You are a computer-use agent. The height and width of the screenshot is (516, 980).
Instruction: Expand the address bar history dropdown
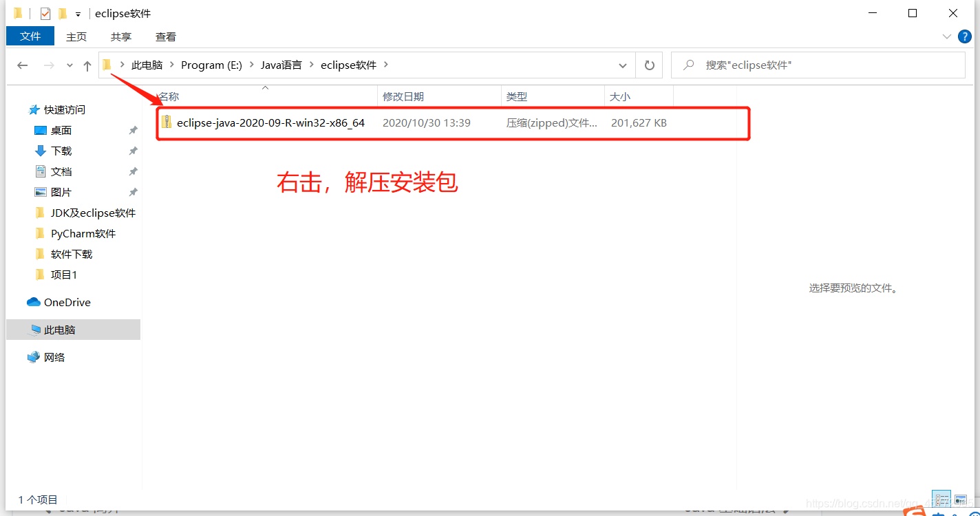[x=623, y=66]
